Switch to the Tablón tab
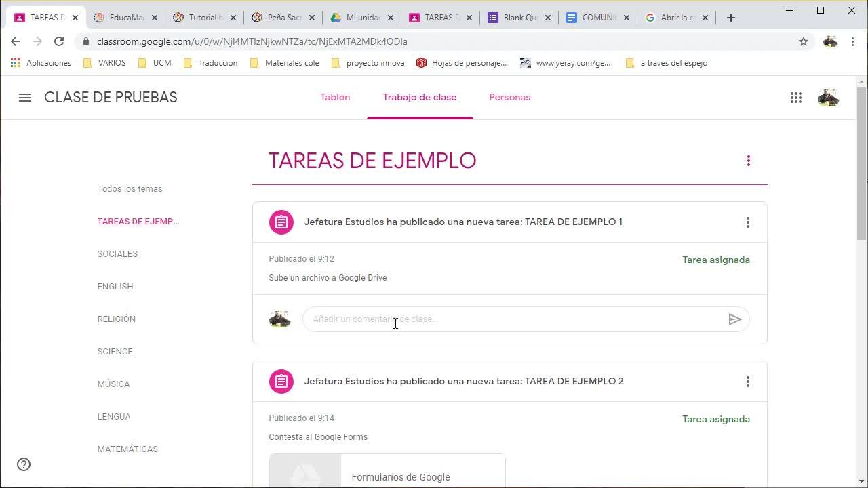The image size is (868, 488). (335, 97)
